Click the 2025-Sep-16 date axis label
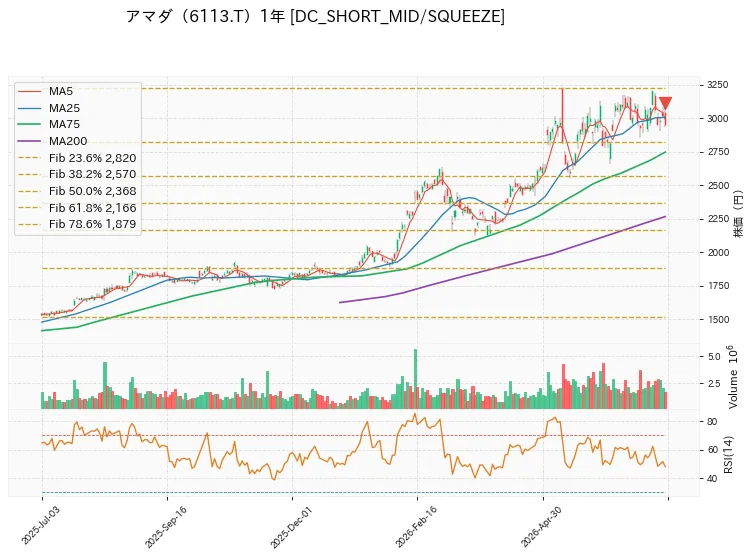Image resolution: width=752 pixels, height=558 pixels. click(165, 527)
